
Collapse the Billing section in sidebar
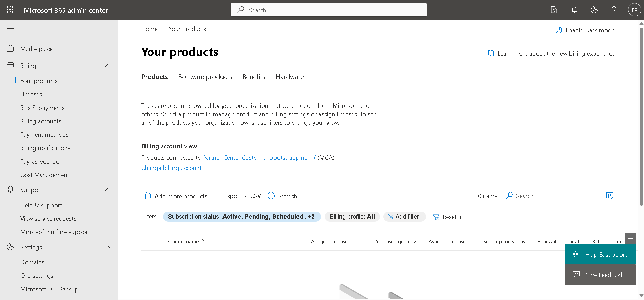point(108,65)
